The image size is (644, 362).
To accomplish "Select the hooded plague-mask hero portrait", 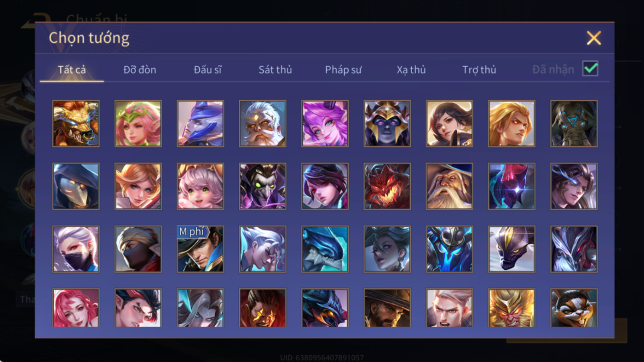I will coord(76,186).
